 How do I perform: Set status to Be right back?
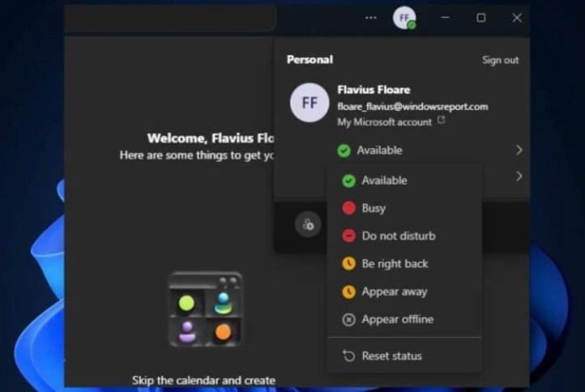pos(404,264)
